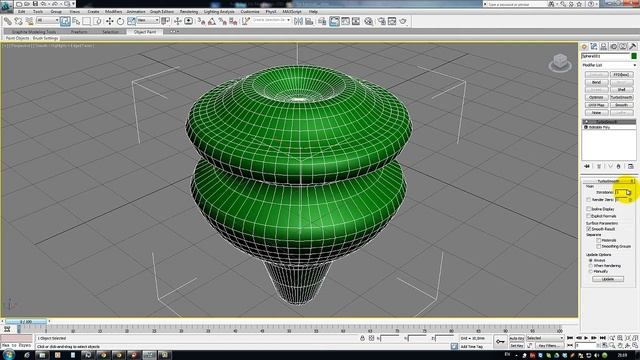Open the selection filter All dropdown
This screenshot has height=360, width=640.
tap(47, 20)
